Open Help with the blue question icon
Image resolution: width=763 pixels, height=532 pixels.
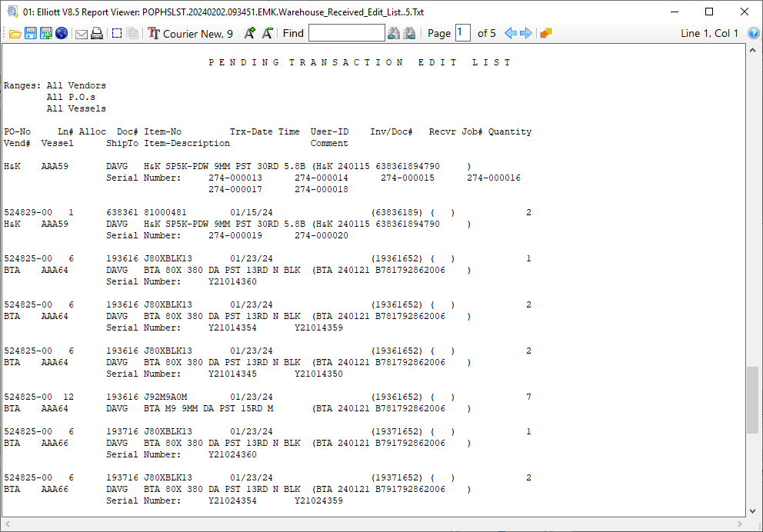tap(753, 33)
